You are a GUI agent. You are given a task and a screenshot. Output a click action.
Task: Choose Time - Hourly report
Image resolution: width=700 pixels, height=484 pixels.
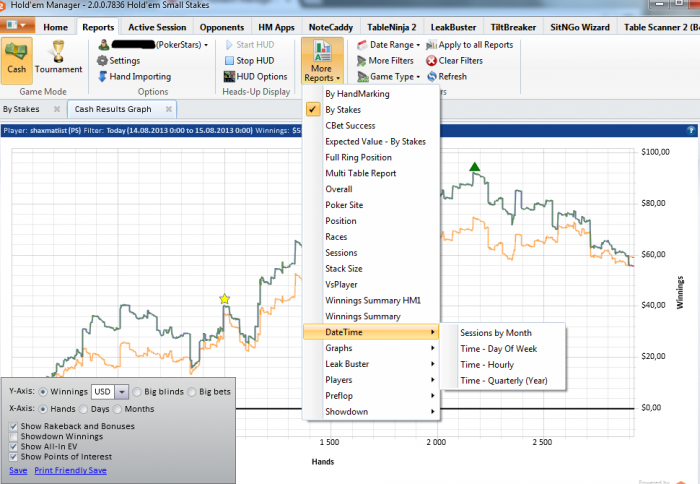(x=487, y=365)
